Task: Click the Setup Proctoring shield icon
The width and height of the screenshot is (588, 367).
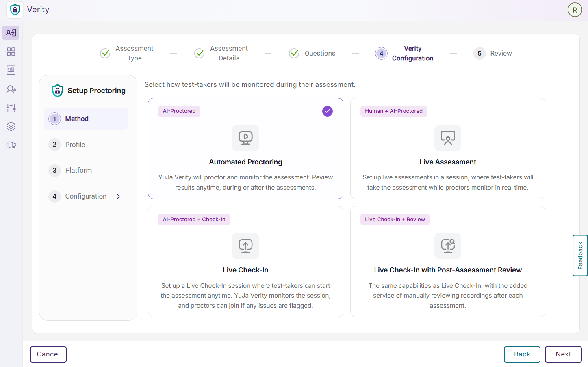Action: [x=57, y=91]
